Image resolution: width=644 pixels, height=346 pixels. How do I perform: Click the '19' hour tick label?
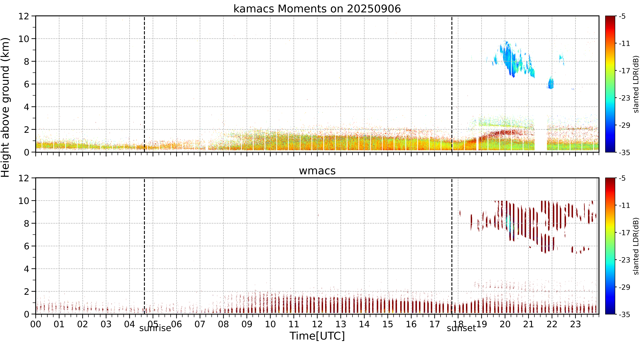(x=481, y=324)
